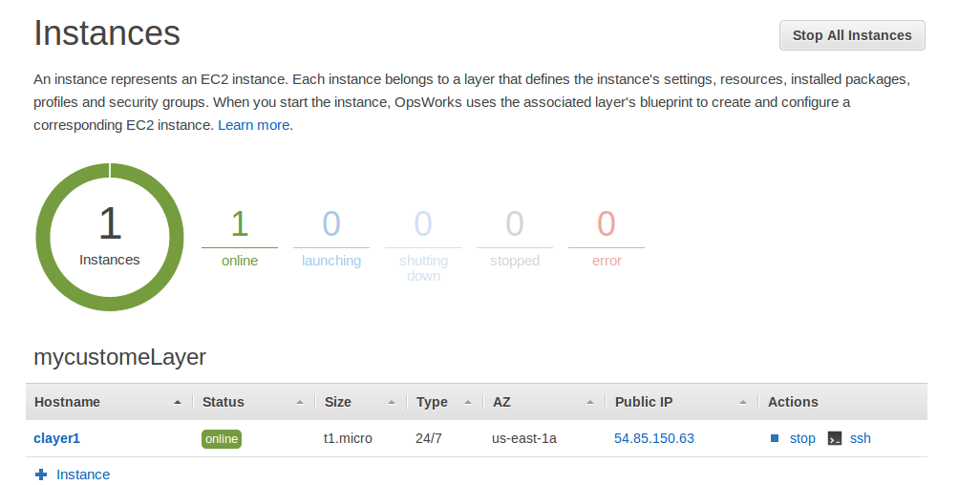Click the stop action text link
Screen dimensions: 980x485
(x=802, y=439)
